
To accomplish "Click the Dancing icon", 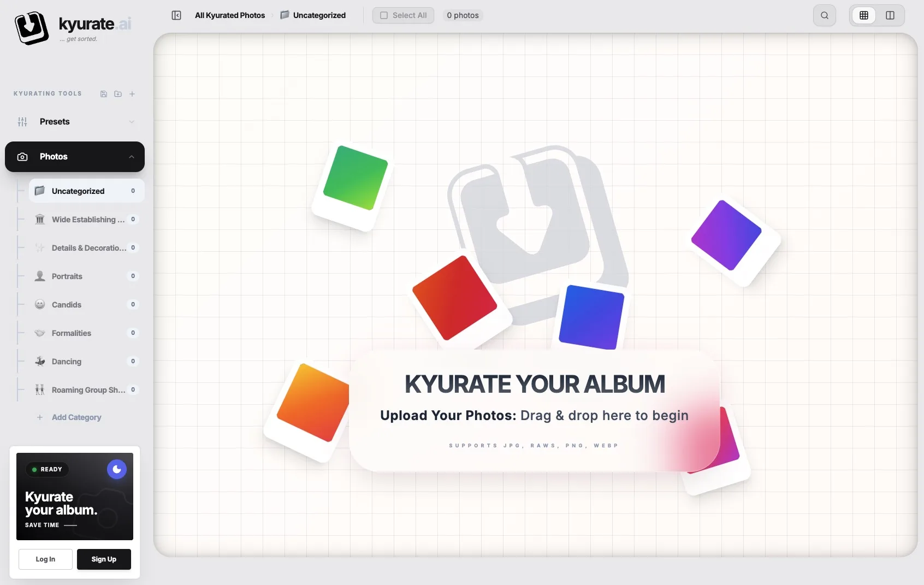I will [40, 361].
